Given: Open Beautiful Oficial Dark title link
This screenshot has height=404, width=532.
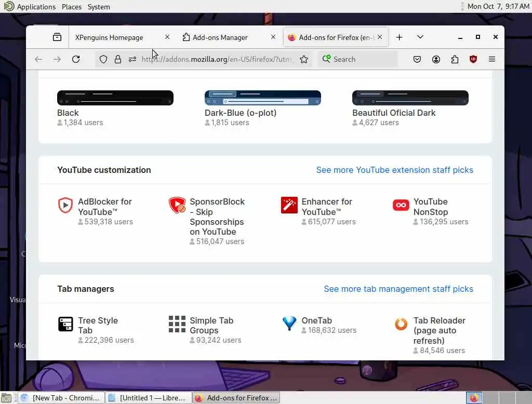Looking at the screenshot, I should (394, 113).
